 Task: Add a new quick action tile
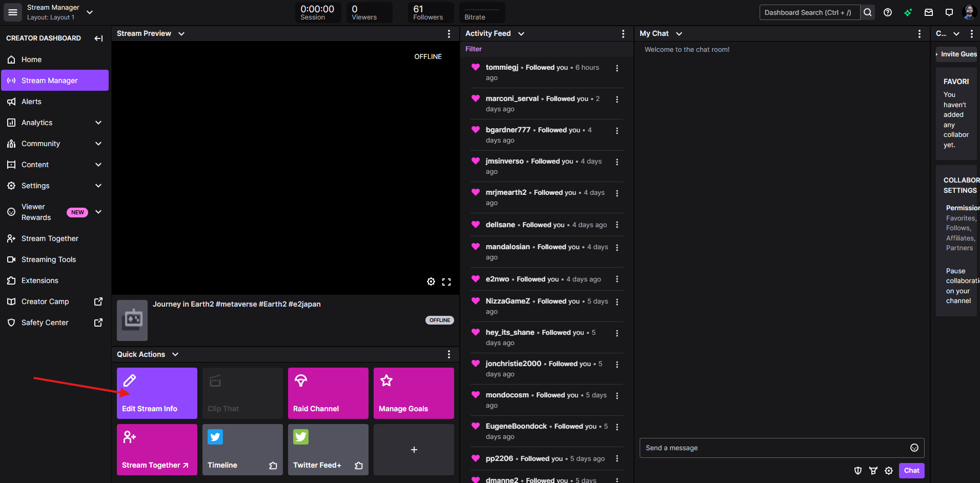[414, 450]
